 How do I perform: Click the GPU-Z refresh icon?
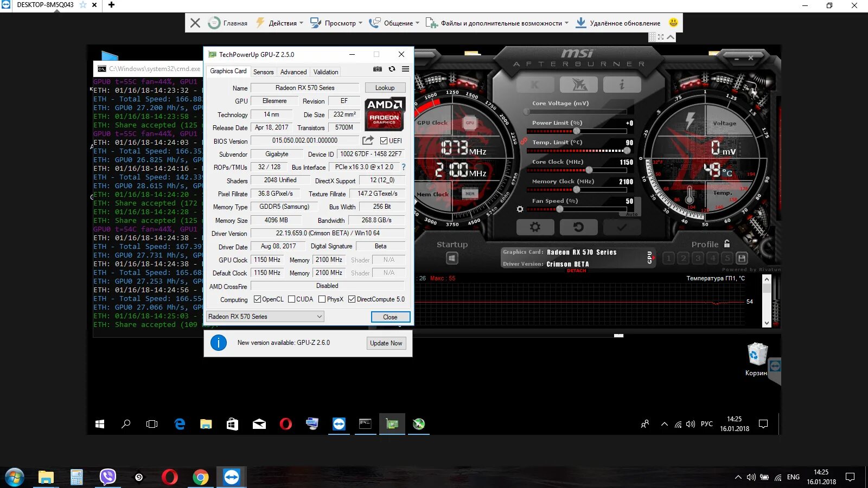pyautogui.click(x=392, y=69)
